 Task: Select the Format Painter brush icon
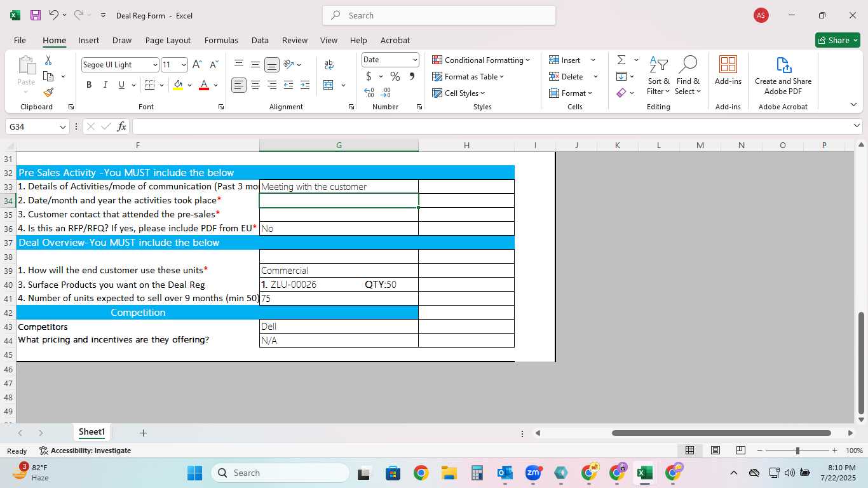(48, 93)
